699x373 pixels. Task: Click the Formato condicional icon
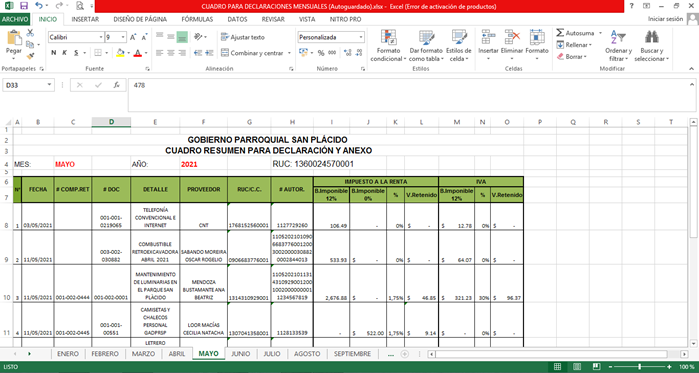click(x=388, y=37)
